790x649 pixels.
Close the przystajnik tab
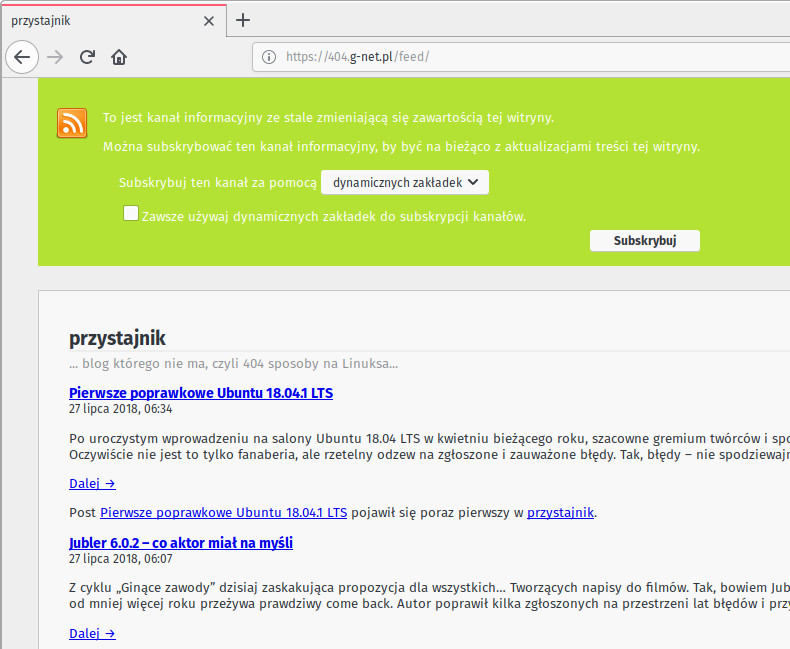tap(209, 21)
